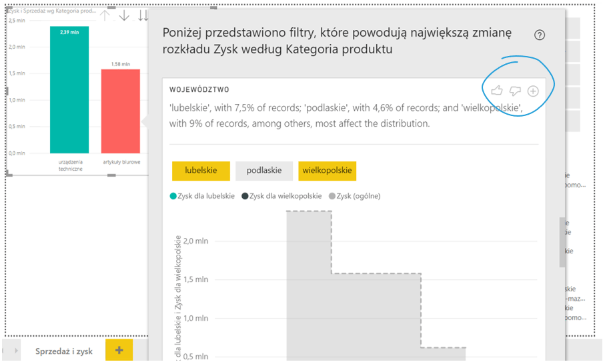Image resolution: width=605 pixels, height=364 pixels.
Task: Click the double down arrows drill icon
Action: pyautogui.click(x=143, y=15)
